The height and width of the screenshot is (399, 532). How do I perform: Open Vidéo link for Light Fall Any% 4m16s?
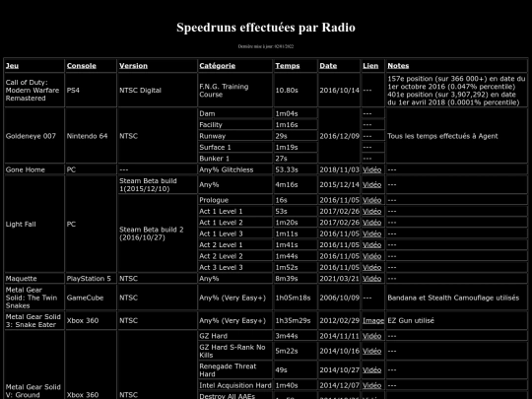pos(371,185)
